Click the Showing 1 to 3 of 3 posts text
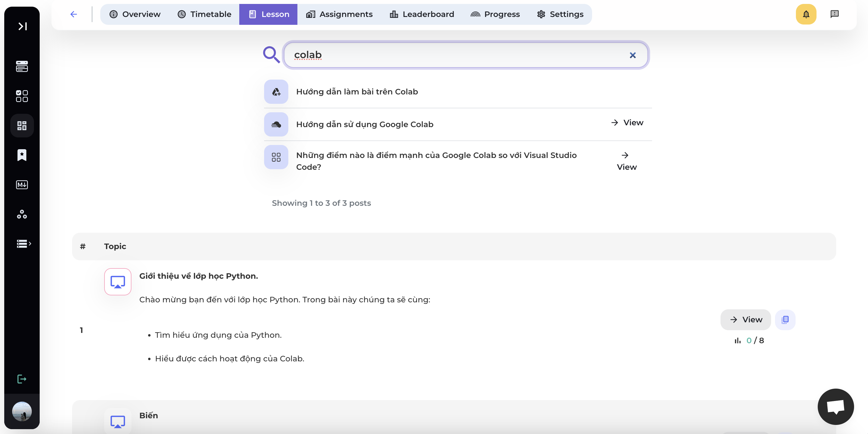The width and height of the screenshot is (868, 434). click(x=321, y=203)
